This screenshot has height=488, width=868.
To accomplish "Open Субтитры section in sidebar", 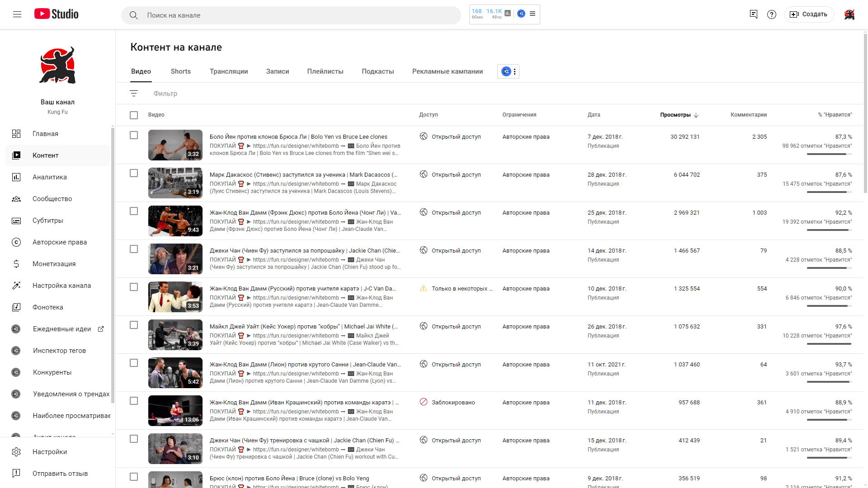I will tap(57, 221).
